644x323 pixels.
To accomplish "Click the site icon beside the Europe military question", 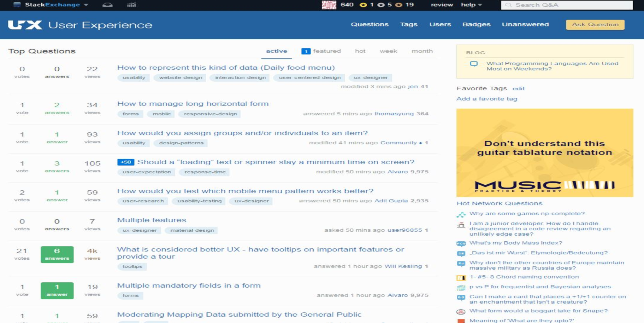I will (461, 263).
